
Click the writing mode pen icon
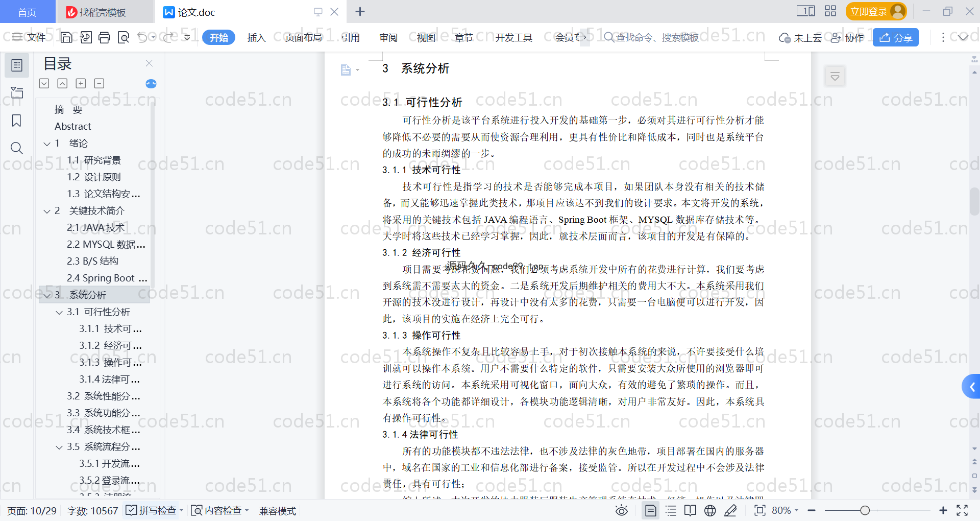(730, 510)
